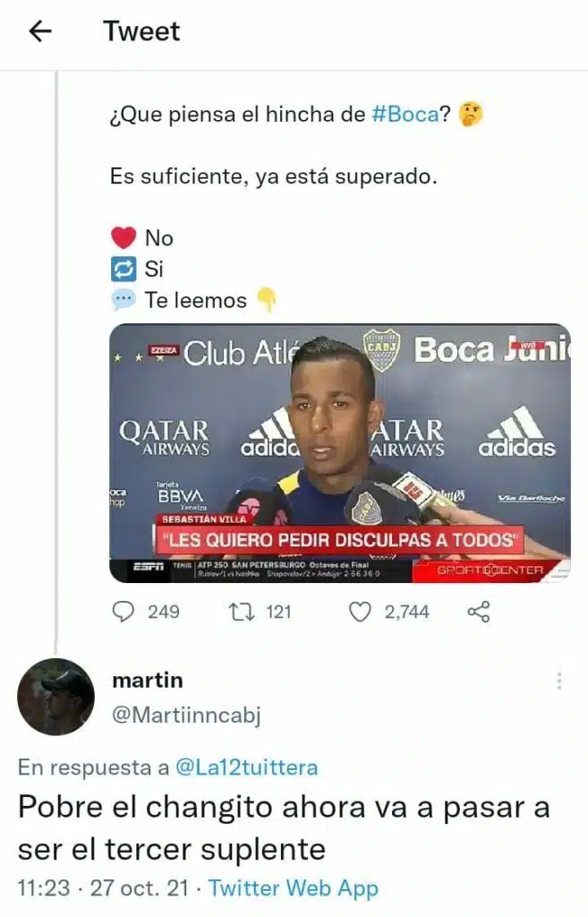The height and width of the screenshot is (917, 588).
Task: Click the red heart emoji beside No
Action: pyautogui.click(x=124, y=238)
